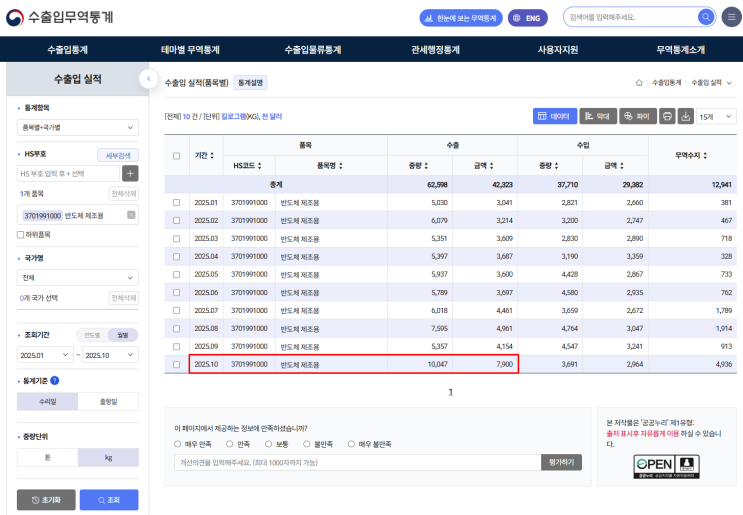Click the print icon button
The width and height of the screenshot is (743, 515).
point(667,116)
